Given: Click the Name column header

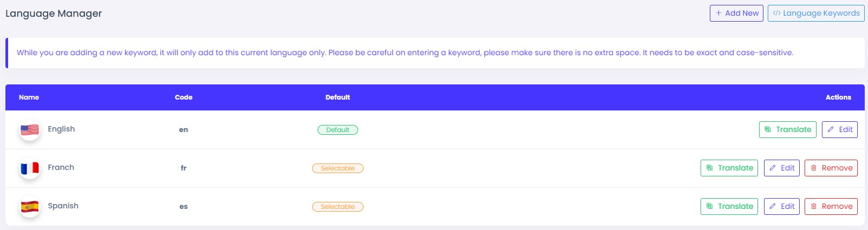Looking at the screenshot, I should pos(29,97).
